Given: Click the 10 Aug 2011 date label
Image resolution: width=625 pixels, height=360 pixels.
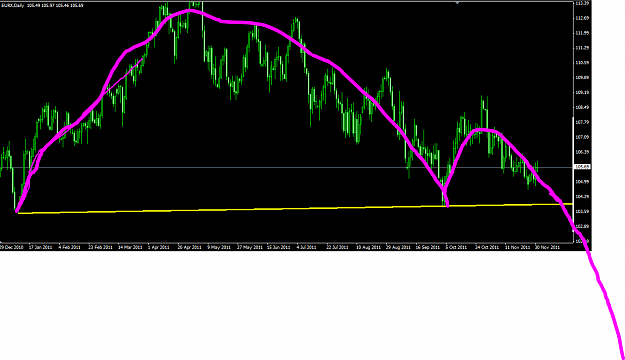Looking at the screenshot, I should (x=368, y=247).
